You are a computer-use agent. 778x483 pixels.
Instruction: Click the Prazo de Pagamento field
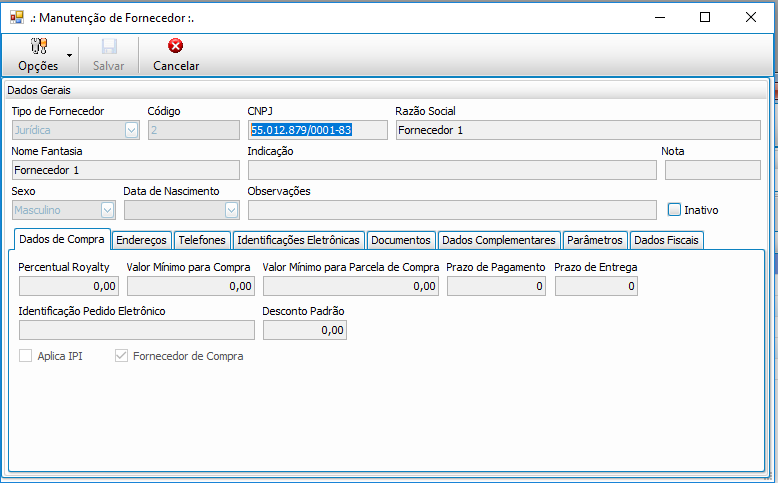tap(496, 286)
